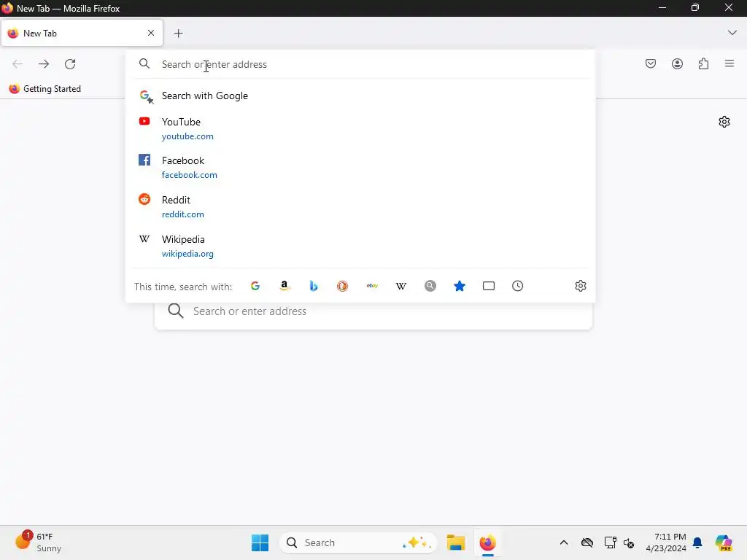Choose the Reddit suggestion

tap(360, 206)
